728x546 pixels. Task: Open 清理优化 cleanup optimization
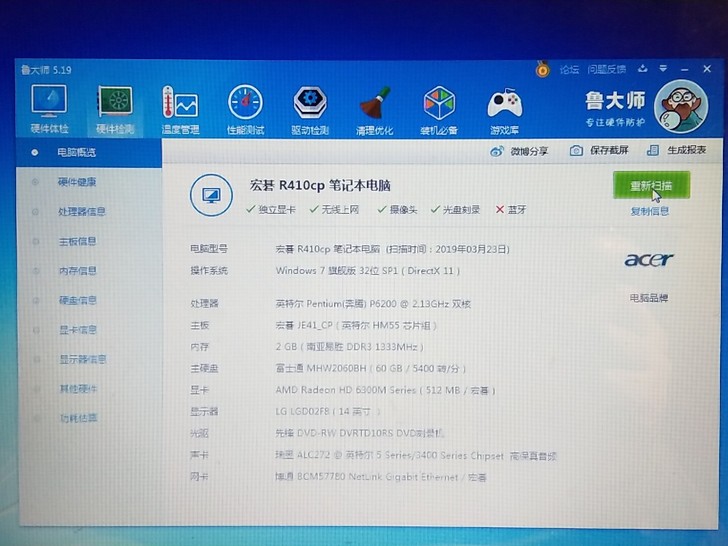375,111
